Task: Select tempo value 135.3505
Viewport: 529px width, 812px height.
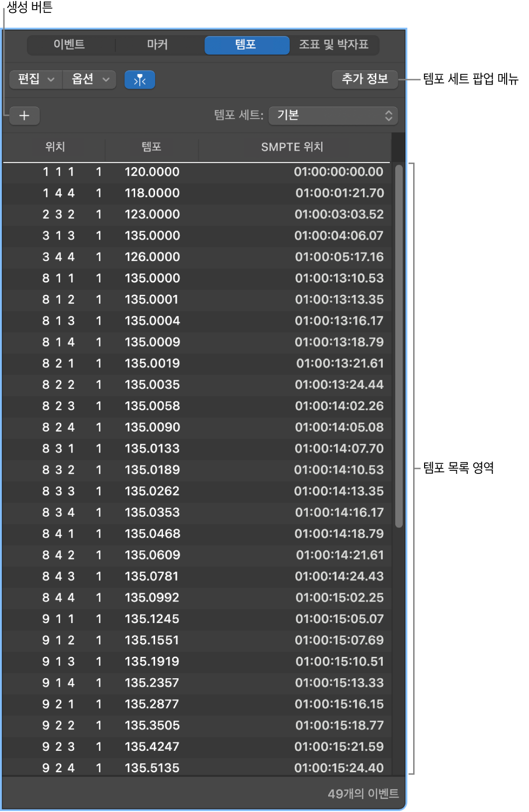Action: click(x=152, y=725)
